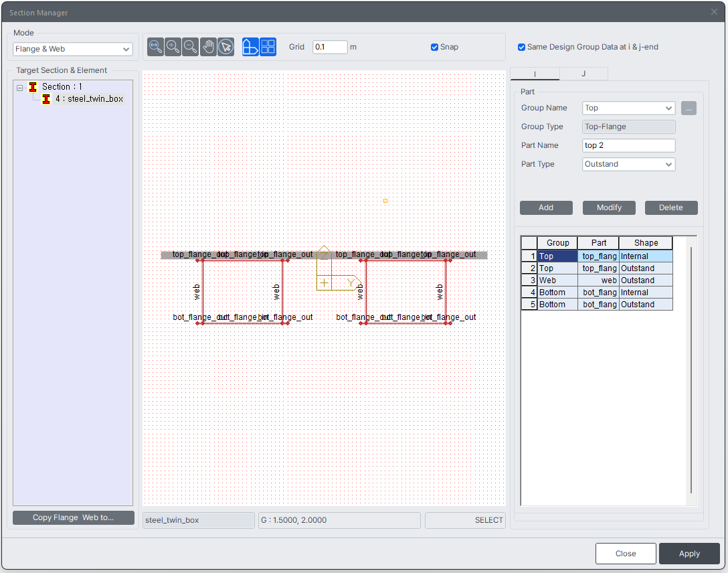Click the Close button

[626, 554]
